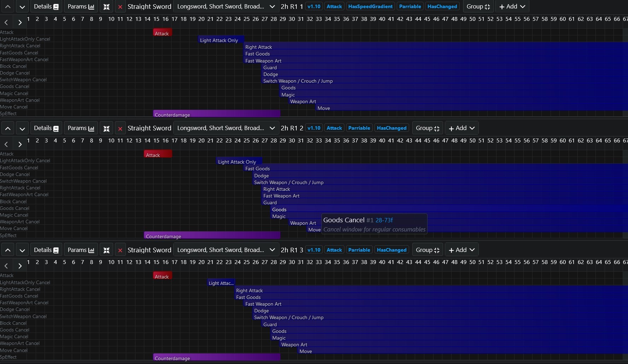Click Group button in 2h R1 2 panel
The height and width of the screenshot is (364, 628).
click(428, 128)
